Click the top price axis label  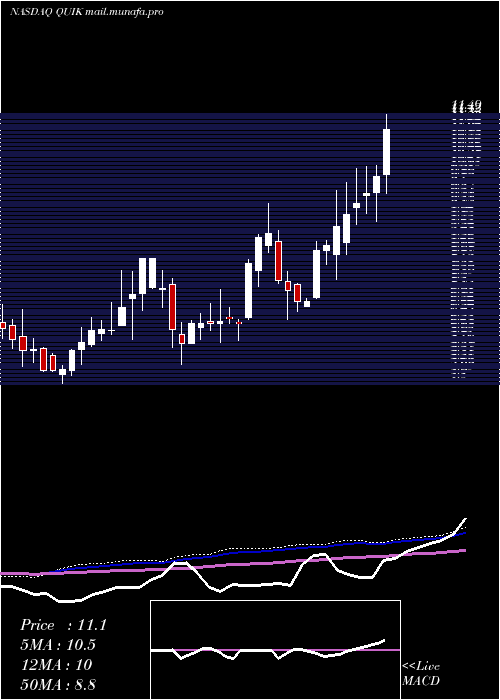point(467,106)
